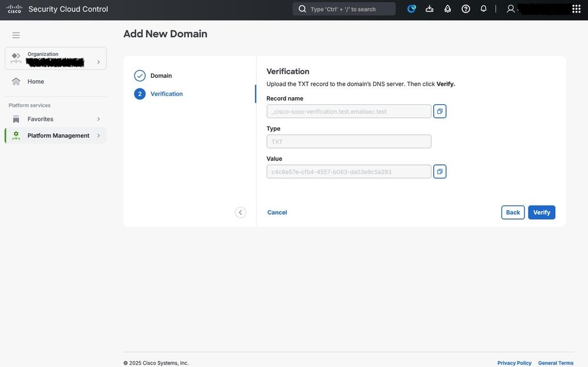The width and height of the screenshot is (588, 367).
Task: Click the Type TXT field
Action: (349, 141)
